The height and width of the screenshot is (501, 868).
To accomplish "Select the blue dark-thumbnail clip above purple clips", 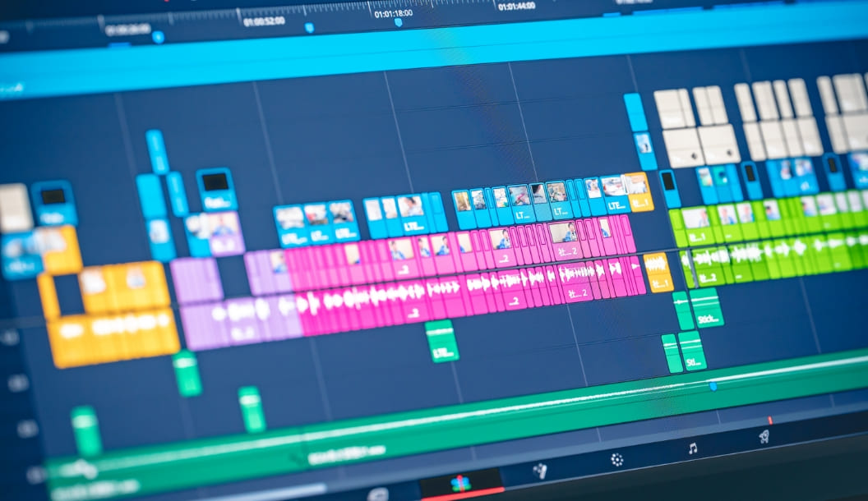I will click(x=216, y=189).
